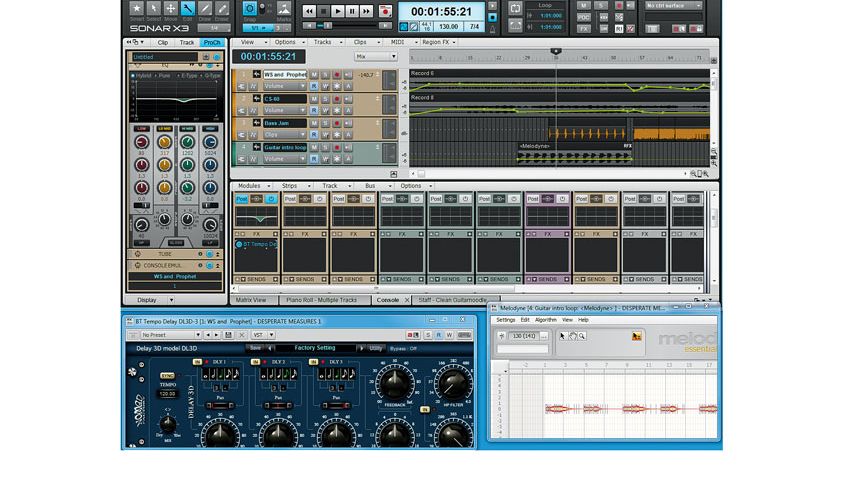This screenshot has height=478, width=850.
Task: Click the Fast Forward transport button
Action: tap(366, 11)
